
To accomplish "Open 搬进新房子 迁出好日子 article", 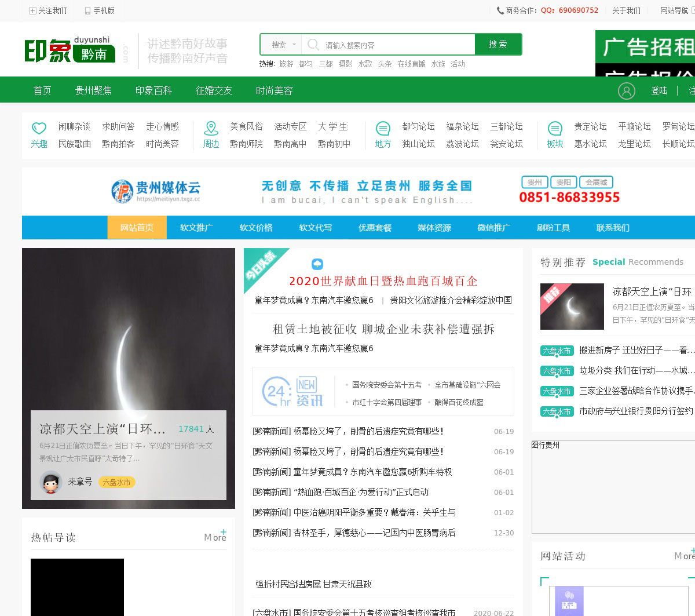I will pyautogui.click(x=637, y=350).
